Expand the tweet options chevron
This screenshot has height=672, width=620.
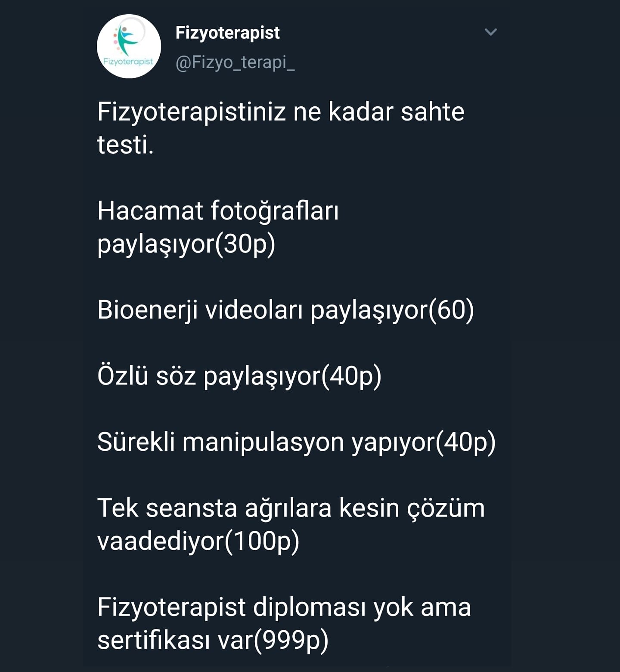click(x=491, y=32)
